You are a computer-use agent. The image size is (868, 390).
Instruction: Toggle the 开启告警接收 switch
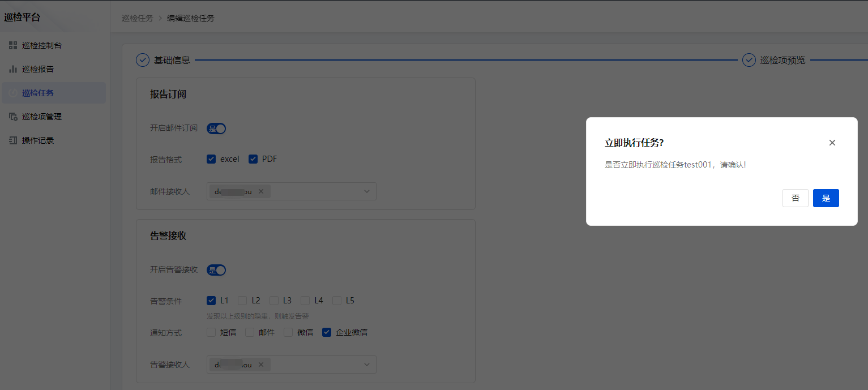click(216, 270)
